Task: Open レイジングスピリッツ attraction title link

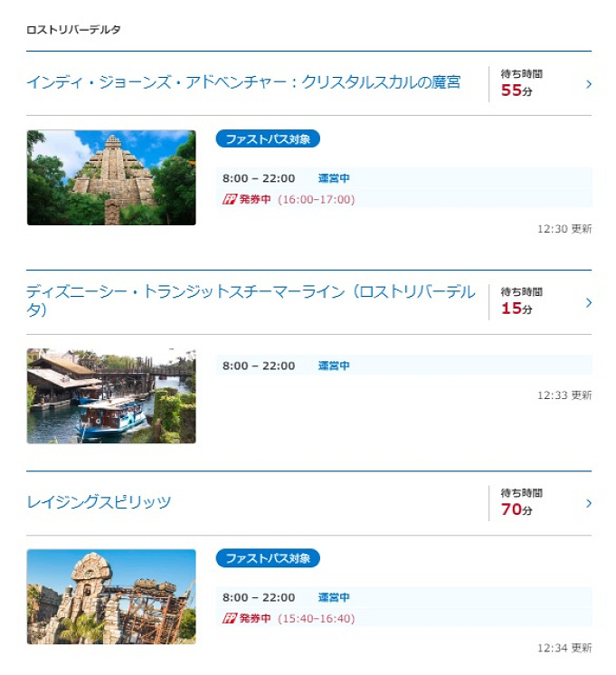Action: coord(99,502)
